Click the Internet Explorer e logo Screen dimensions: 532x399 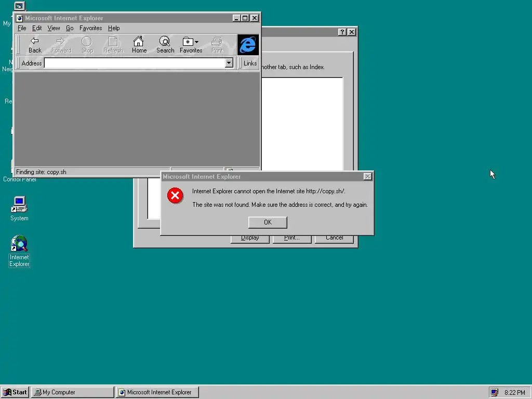248,45
